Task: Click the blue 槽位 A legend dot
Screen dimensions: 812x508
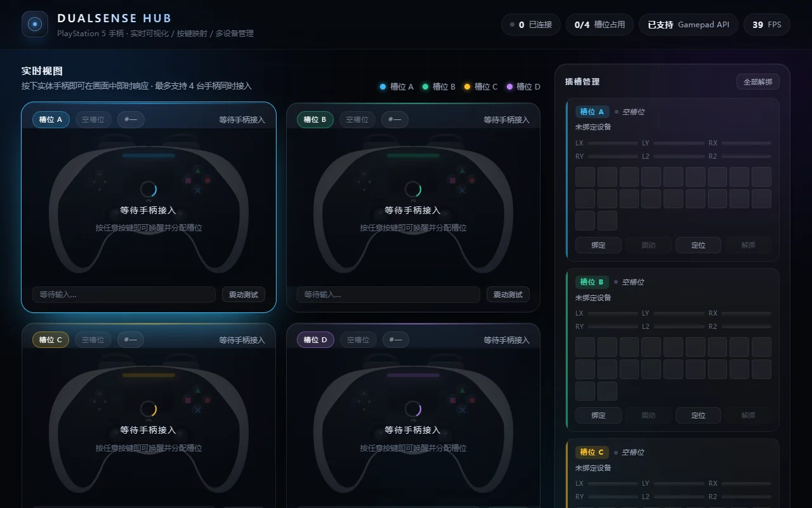Action: click(383, 86)
